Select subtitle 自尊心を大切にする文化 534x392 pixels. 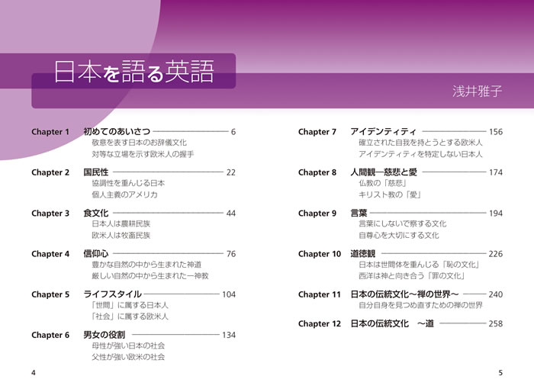coord(399,235)
